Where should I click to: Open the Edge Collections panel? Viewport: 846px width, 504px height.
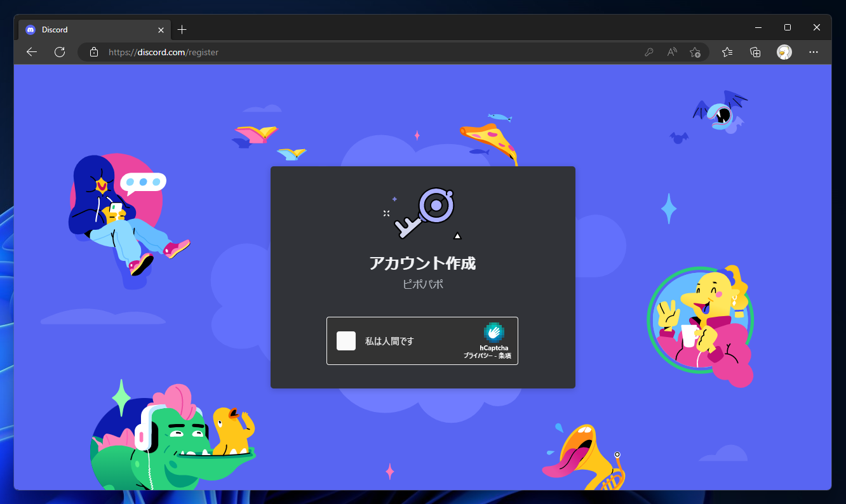tap(755, 52)
